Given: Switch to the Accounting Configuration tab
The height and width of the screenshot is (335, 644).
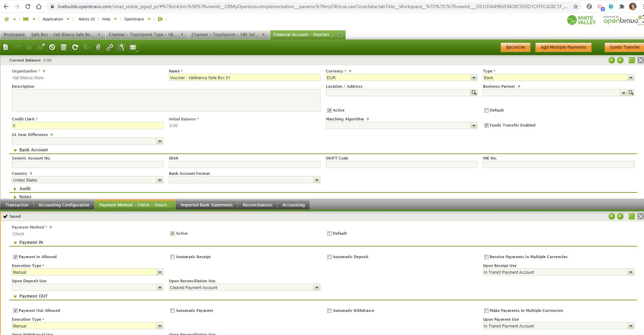Looking at the screenshot, I should click(x=64, y=205).
